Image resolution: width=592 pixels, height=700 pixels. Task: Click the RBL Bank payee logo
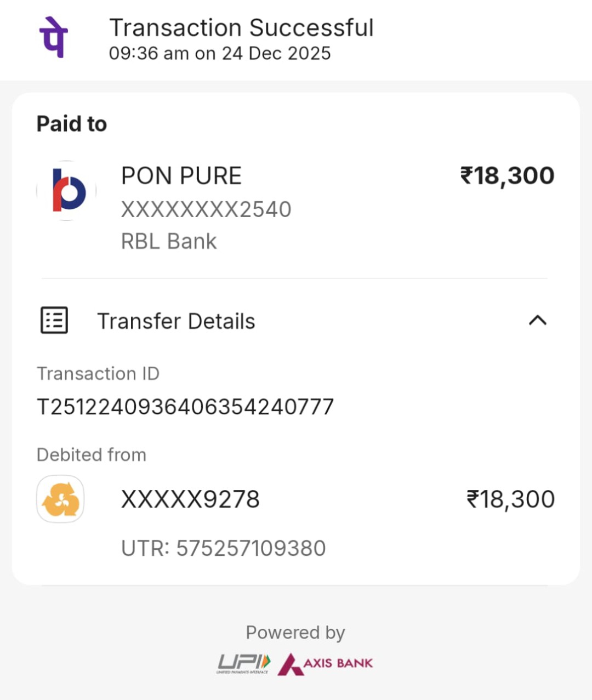click(x=66, y=191)
